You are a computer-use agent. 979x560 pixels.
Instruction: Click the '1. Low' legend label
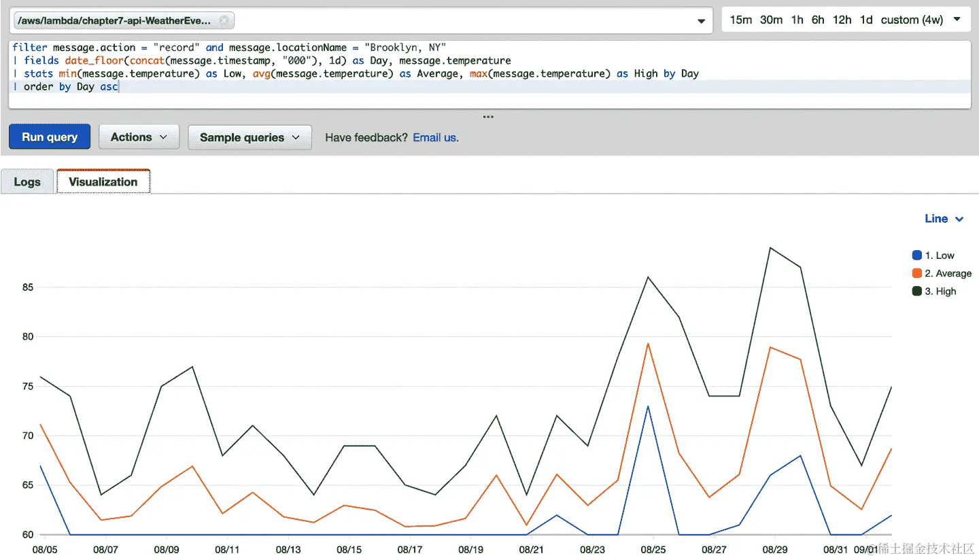point(940,256)
